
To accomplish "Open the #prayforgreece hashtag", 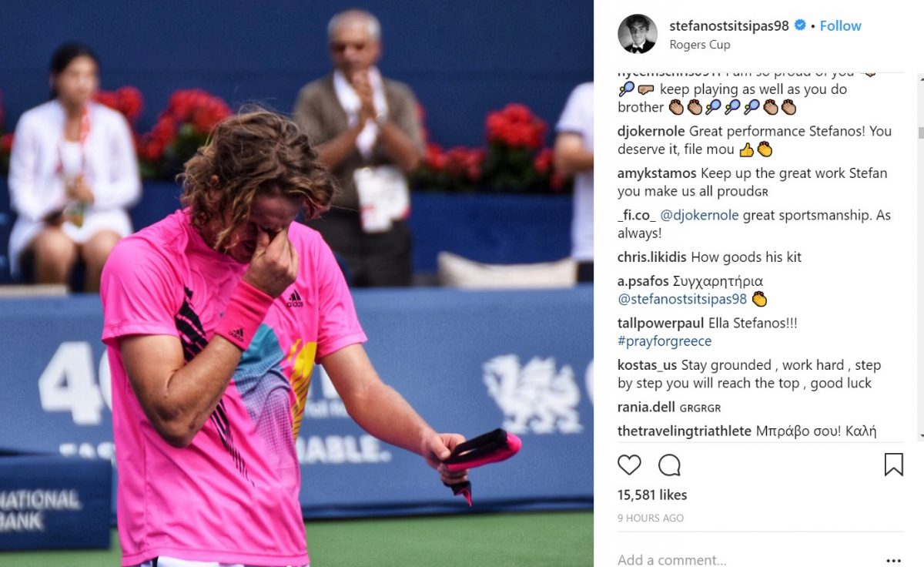I will (x=665, y=341).
